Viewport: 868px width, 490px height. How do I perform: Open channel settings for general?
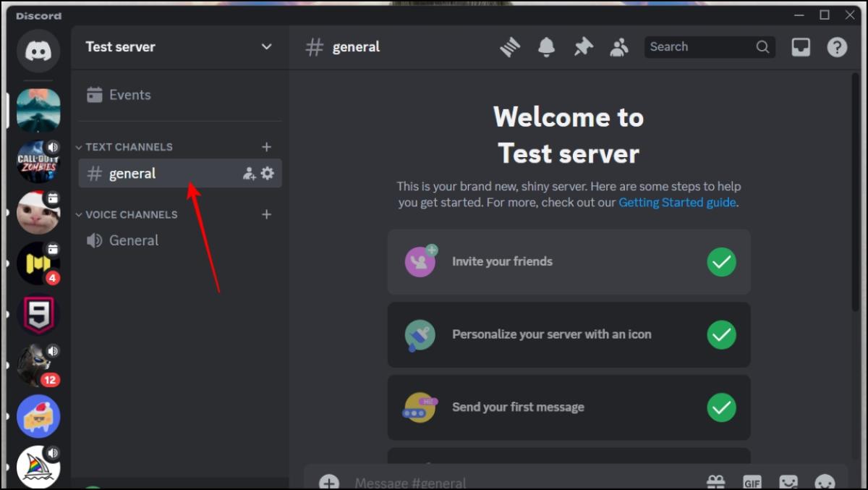pyautogui.click(x=267, y=173)
